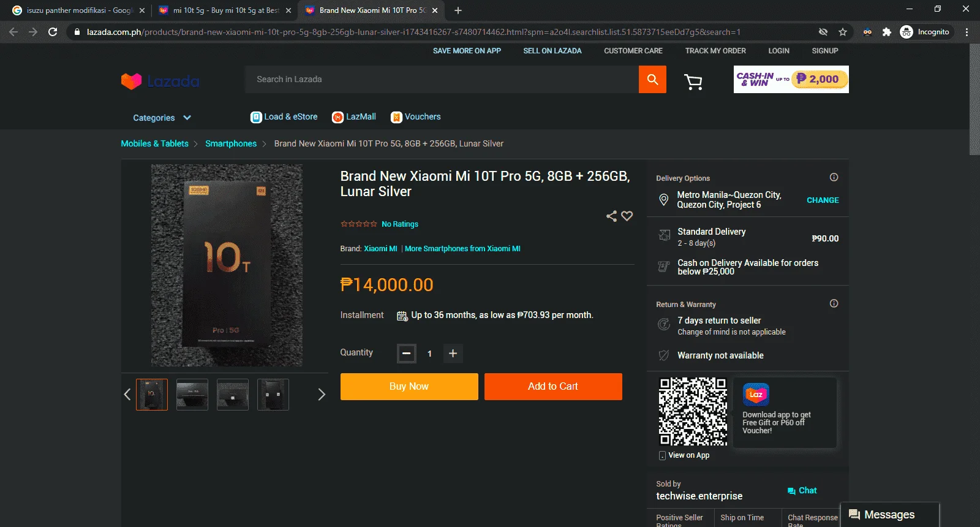Image resolution: width=980 pixels, height=527 pixels.
Task: Open SELL ON LAZADA menu item
Action: 552,51
